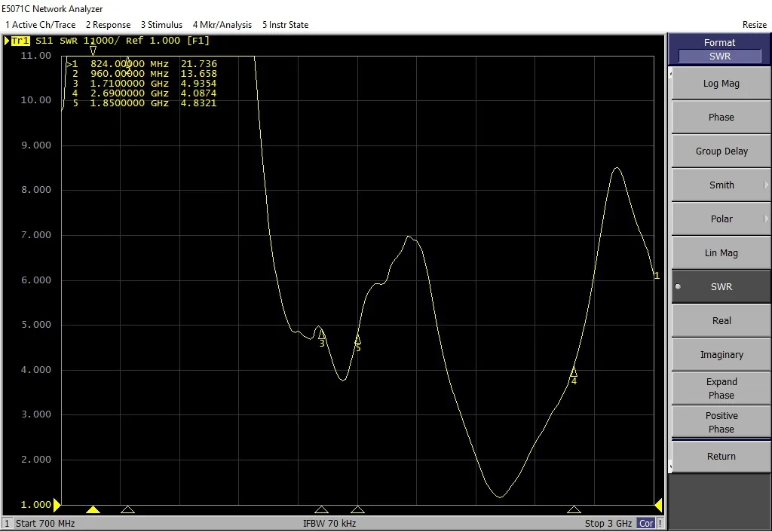The height and width of the screenshot is (532, 772).
Task: Select the SWR format radio option
Action: 721,287
